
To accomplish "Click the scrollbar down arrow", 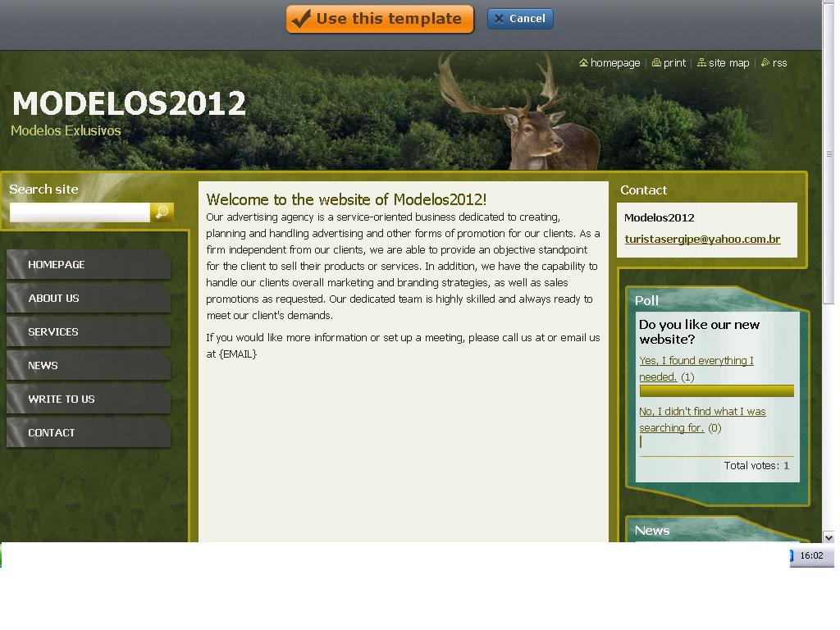I will pos(829,537).
